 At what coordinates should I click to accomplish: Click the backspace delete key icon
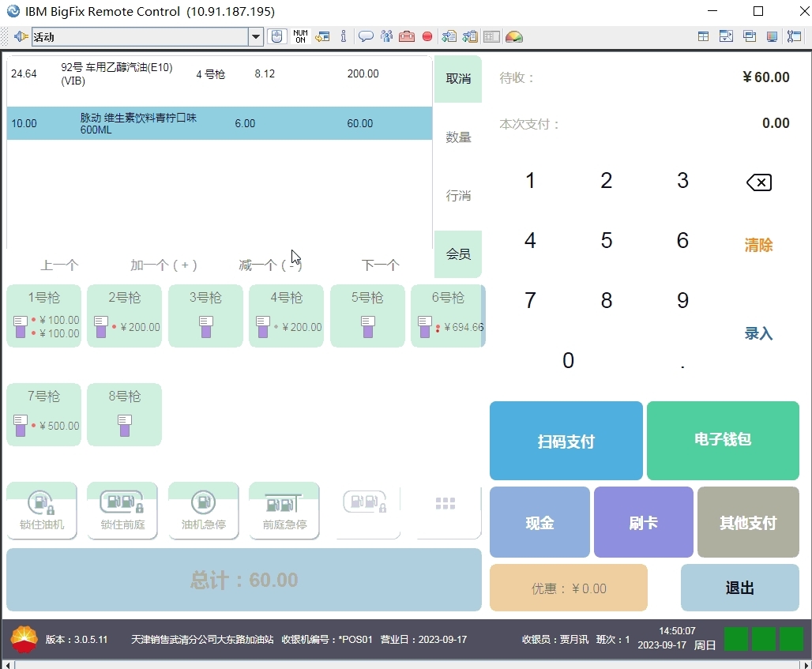(758, 183)
